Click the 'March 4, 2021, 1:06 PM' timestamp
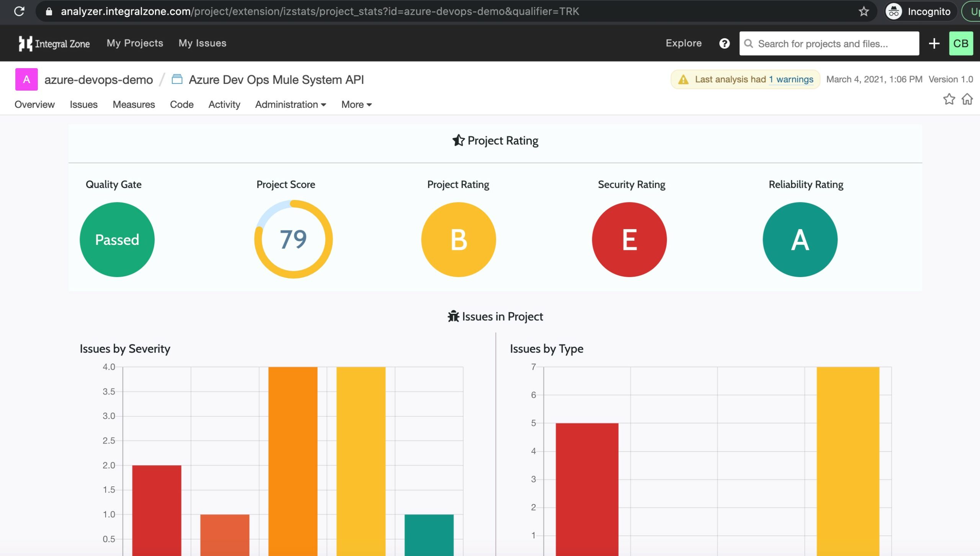The width and height of the screenshot is (980, 556). (874, 79)
